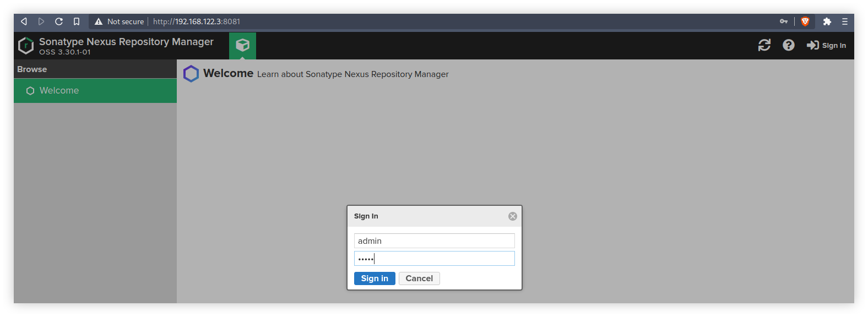Click the Not secure warning icon
This screenshot has width=868, height=317.
[99, 21]
